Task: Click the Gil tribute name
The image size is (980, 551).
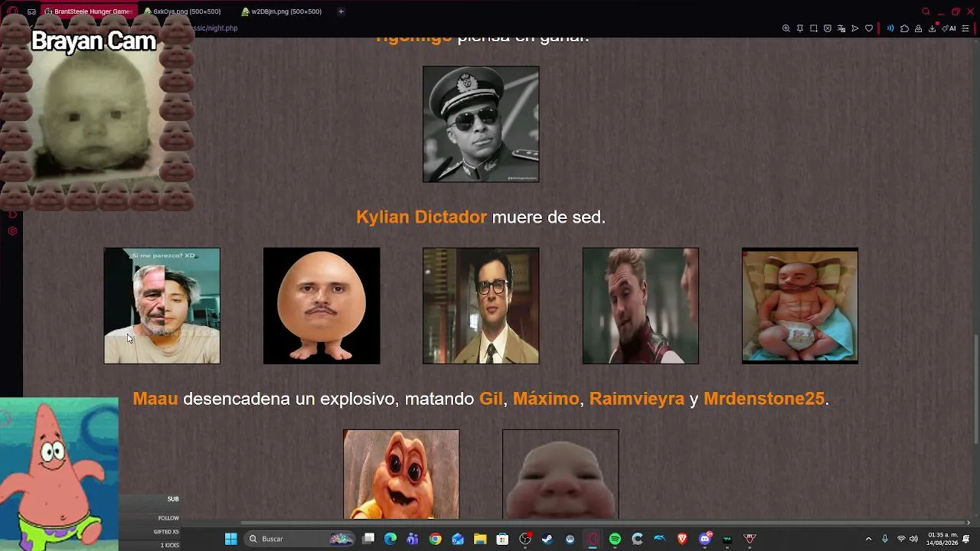Action: (x=492, y=399)
